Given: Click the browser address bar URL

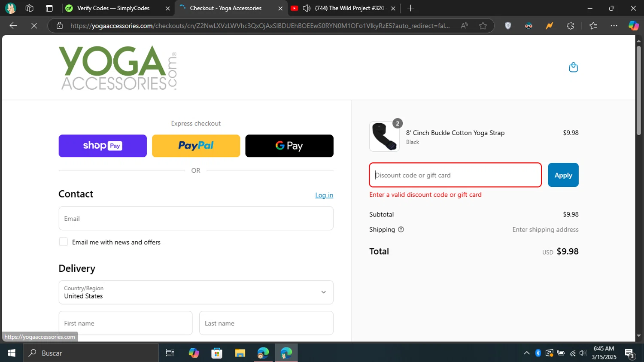Looking at the screenshot, I should [260, 26].
